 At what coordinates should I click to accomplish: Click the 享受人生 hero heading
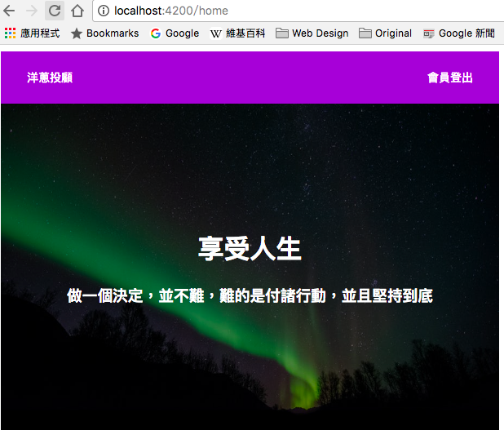(250, 248)
